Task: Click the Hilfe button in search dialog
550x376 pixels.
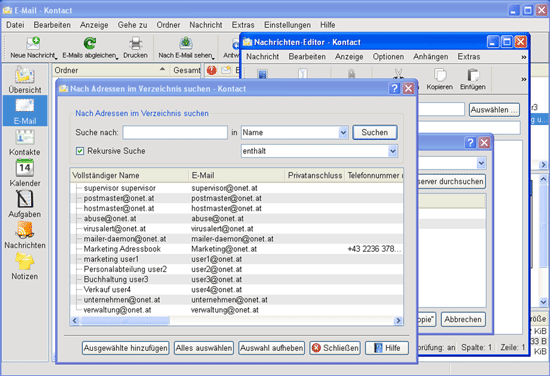Action: coord(387,348)
